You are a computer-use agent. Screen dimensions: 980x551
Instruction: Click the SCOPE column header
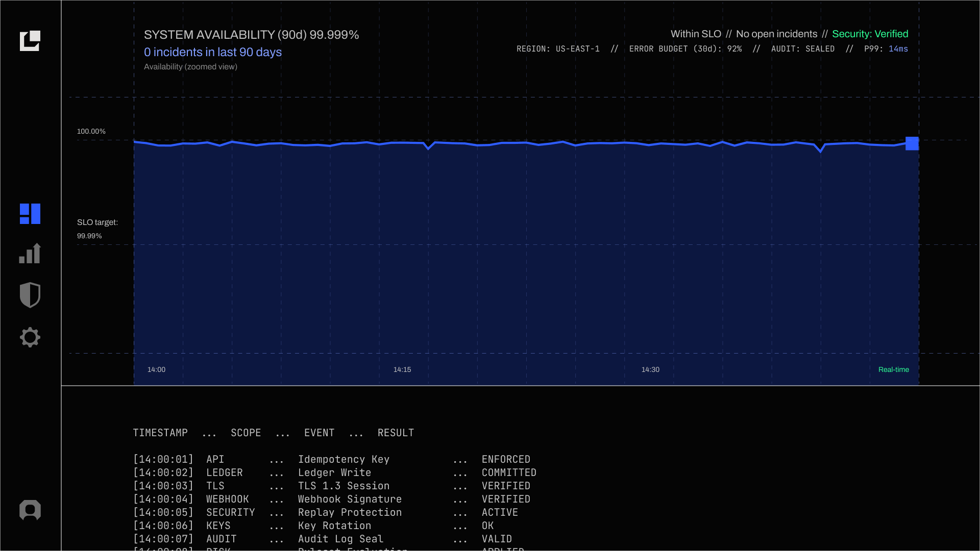coord(246,433)
